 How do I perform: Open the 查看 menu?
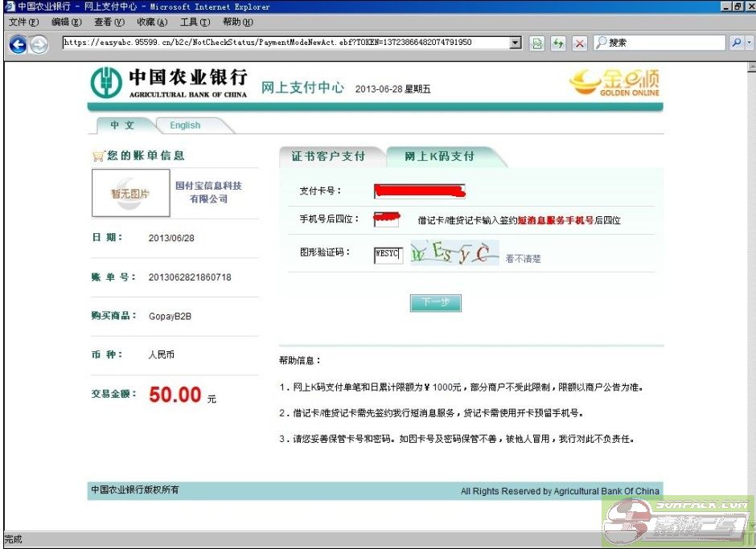[109, 23]
